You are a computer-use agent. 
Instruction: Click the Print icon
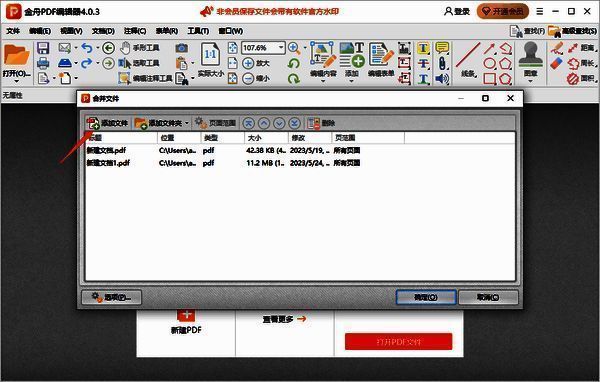(43, 63)
